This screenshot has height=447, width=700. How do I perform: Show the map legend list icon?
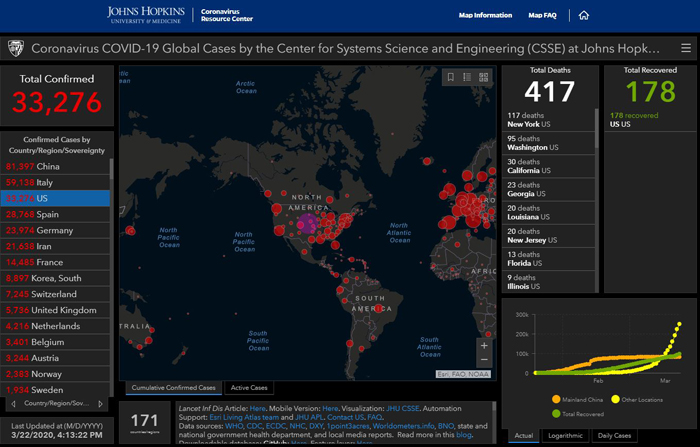pos(467,77)
